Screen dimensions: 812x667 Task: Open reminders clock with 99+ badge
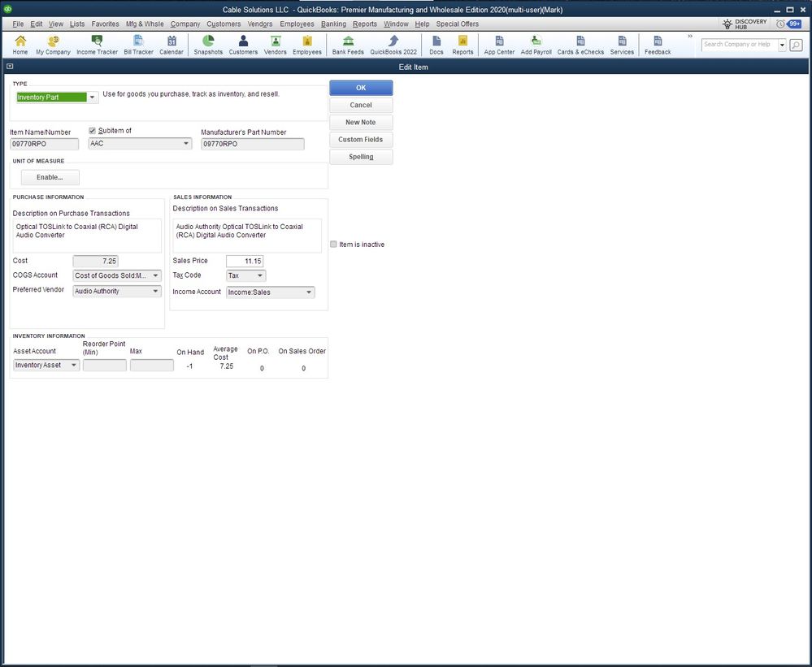click(x=788, y=24)
